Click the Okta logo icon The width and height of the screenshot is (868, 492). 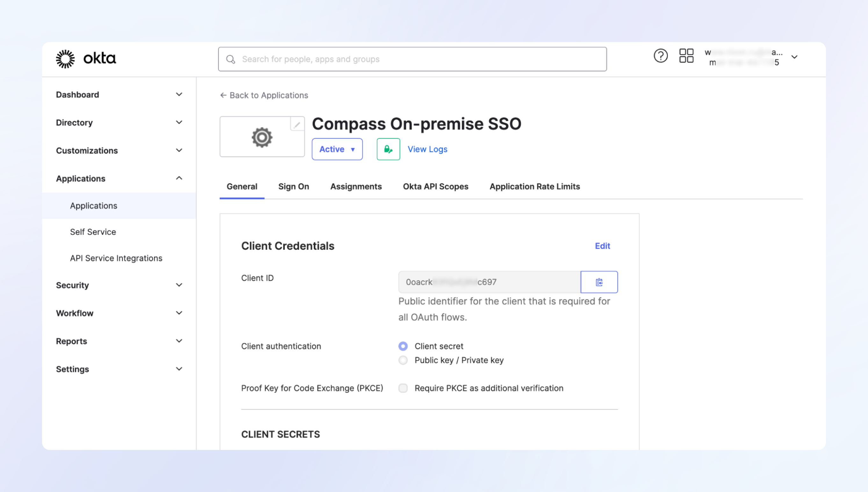pyautogui.click(x=65, y=59)
